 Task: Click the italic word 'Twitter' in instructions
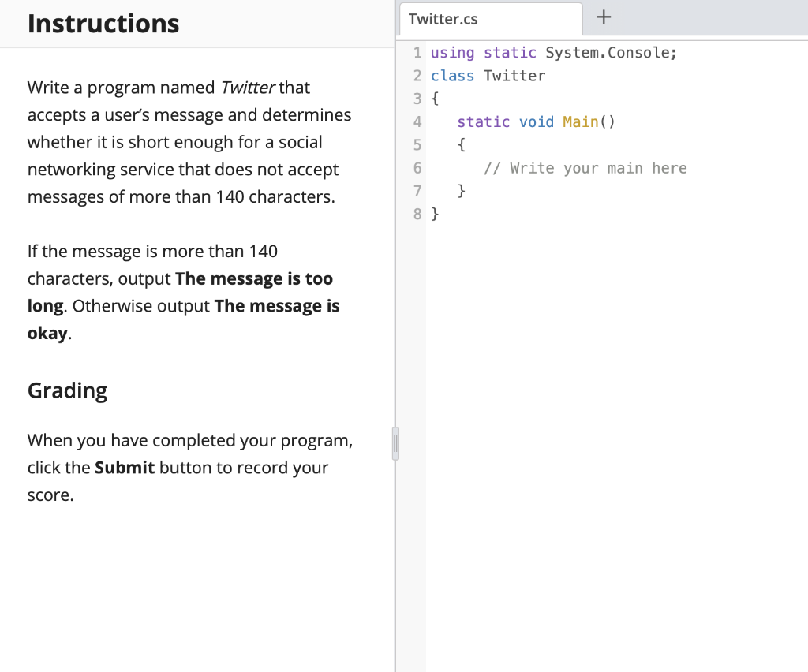[x=248, y=87]
